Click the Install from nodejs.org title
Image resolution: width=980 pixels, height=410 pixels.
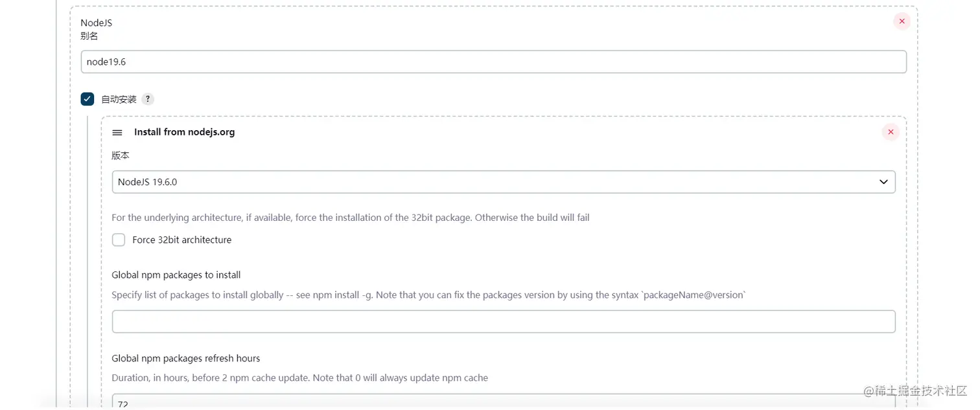184,131
